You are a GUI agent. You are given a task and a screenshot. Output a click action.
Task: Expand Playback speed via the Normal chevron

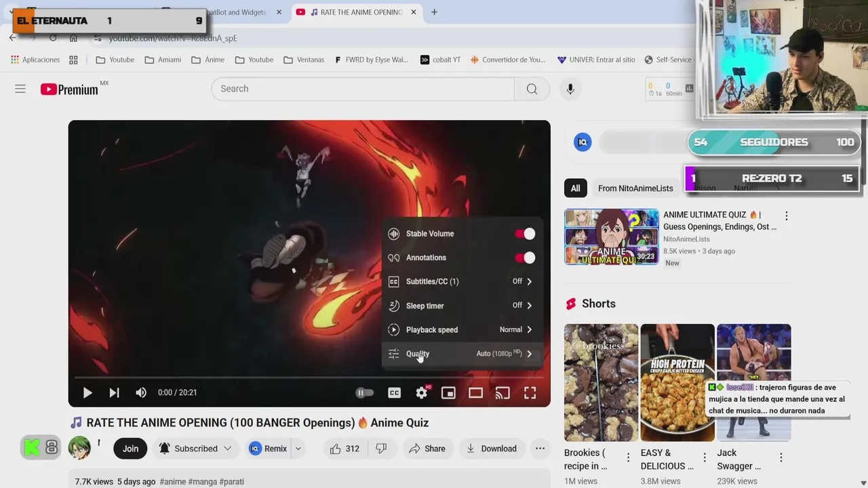pyautogui.click(x=530, y=329)
